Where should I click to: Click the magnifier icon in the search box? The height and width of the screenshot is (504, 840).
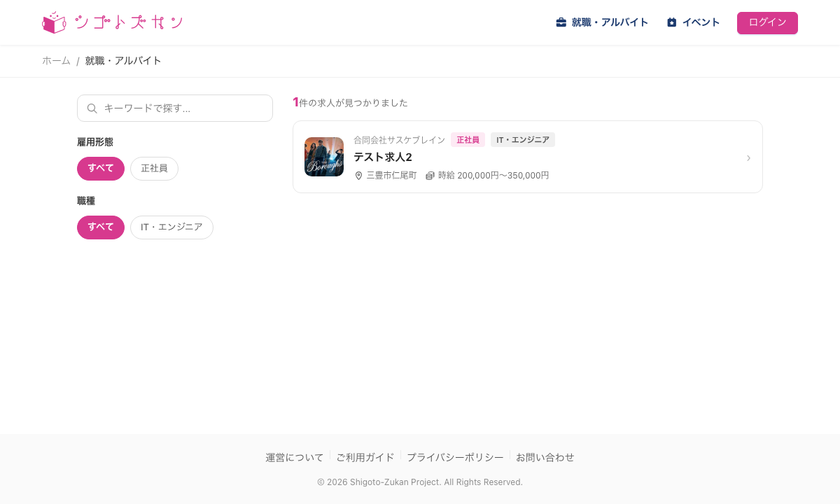tap(92, 108)
